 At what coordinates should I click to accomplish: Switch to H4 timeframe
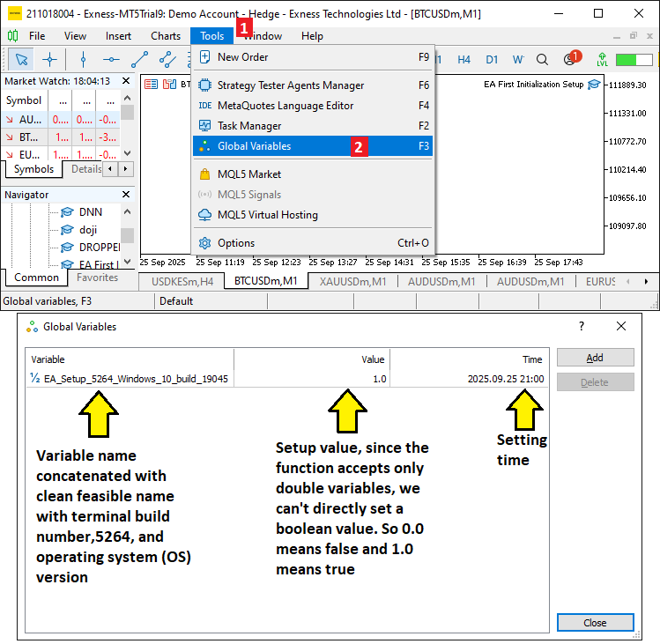[x=463, y=60]
